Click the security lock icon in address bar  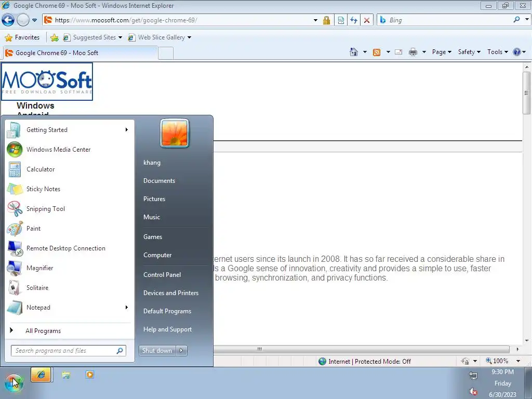(x=326, y=20)
